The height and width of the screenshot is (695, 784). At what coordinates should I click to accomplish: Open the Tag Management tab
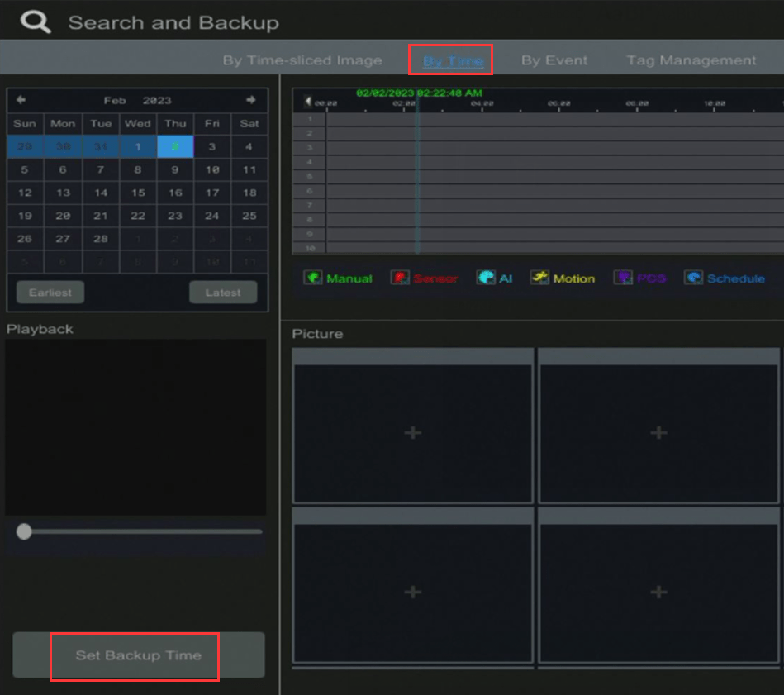point(691,60)
